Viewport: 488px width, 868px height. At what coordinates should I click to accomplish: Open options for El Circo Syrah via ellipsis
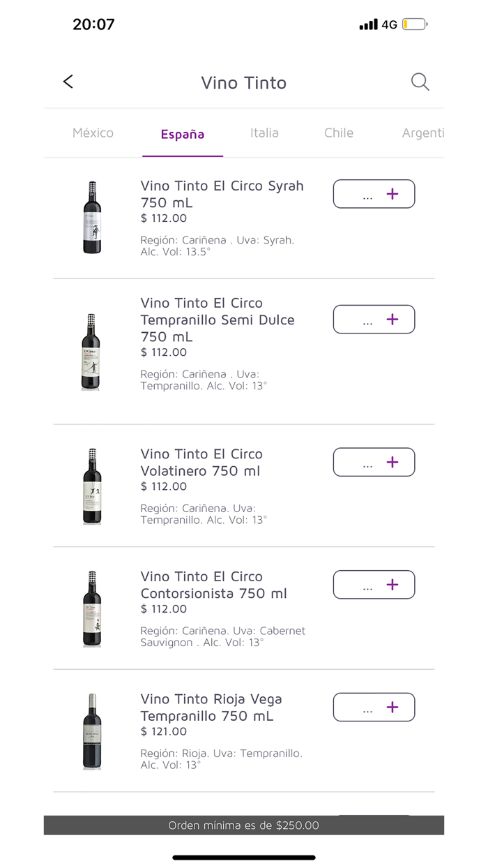[366, 194]
